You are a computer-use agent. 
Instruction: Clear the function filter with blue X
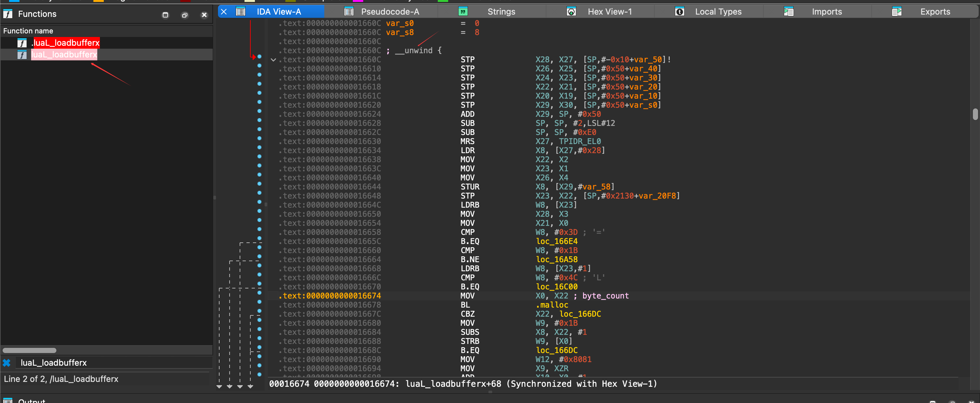tap(6, 363)
